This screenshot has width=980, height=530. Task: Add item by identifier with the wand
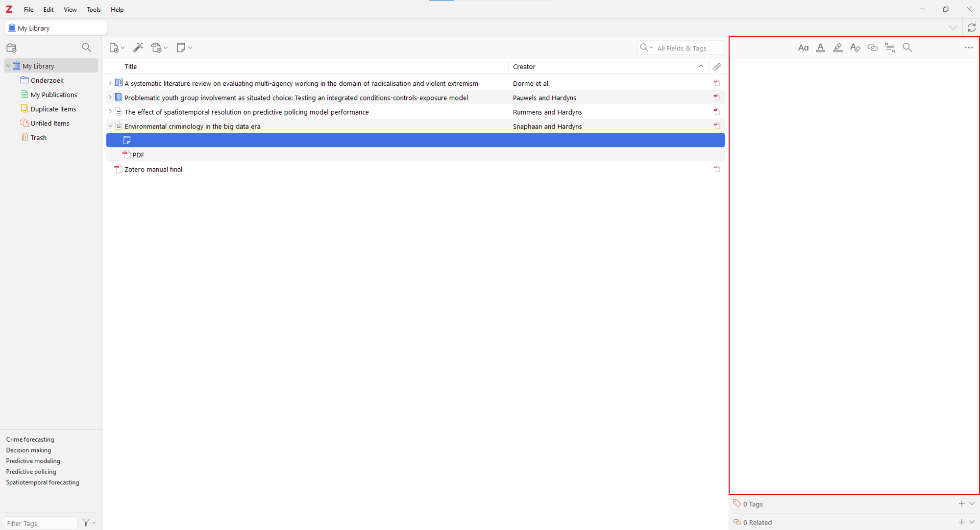coord(138,48)
